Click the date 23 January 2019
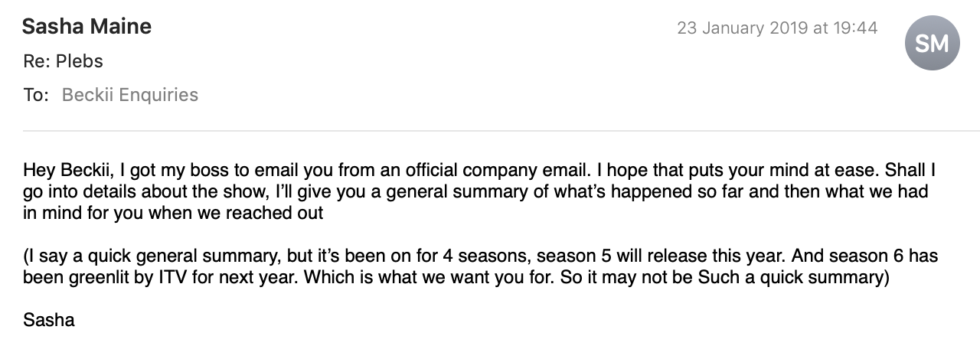The width and height of the screenshot is (980, 346). click(x=742, y=28)
